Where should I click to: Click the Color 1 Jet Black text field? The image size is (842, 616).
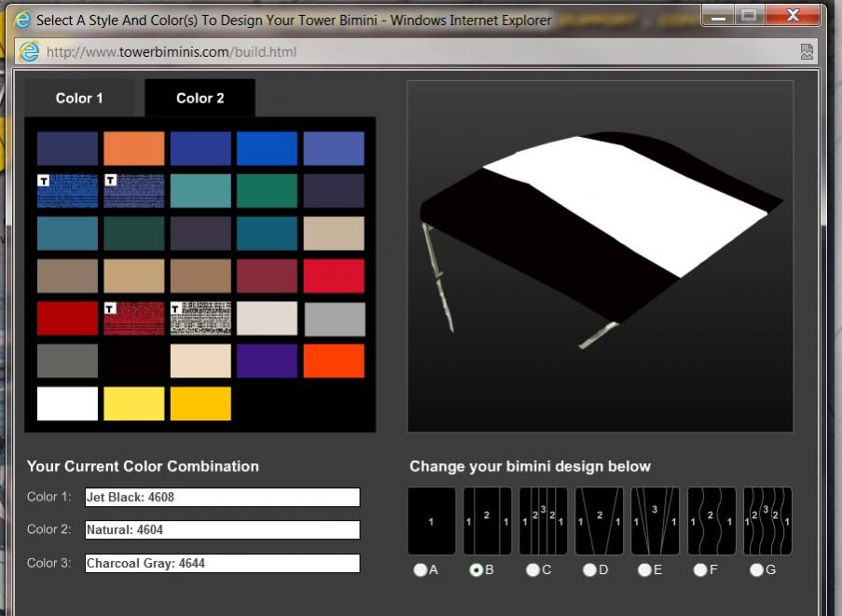point(222,498)
